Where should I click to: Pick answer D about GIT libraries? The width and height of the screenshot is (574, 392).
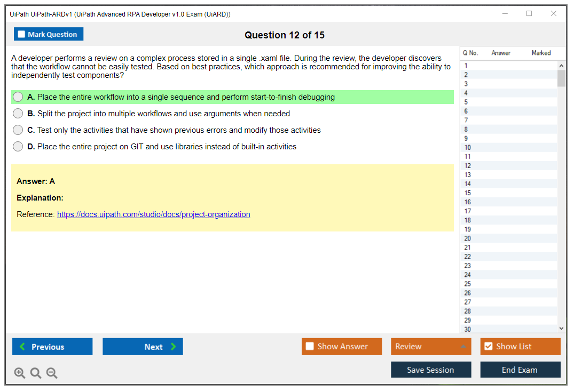pos(18,147)
